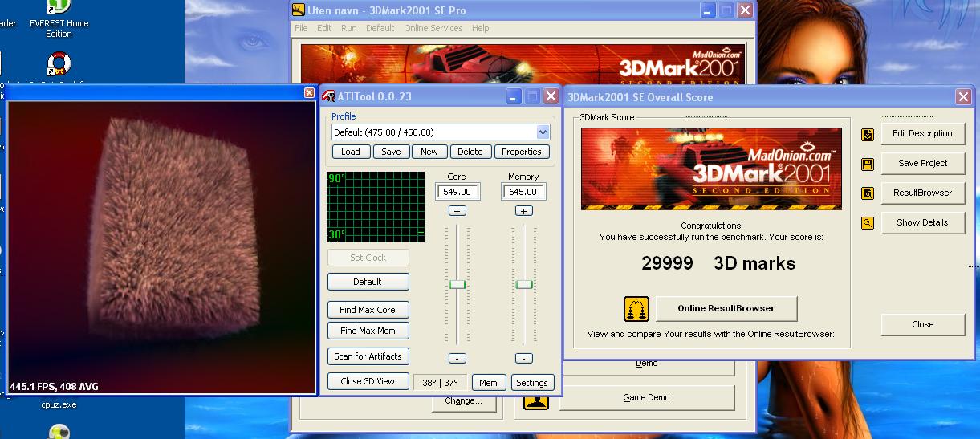
Task: Increase Memory clock with plus button
Action: click(523, 211)
